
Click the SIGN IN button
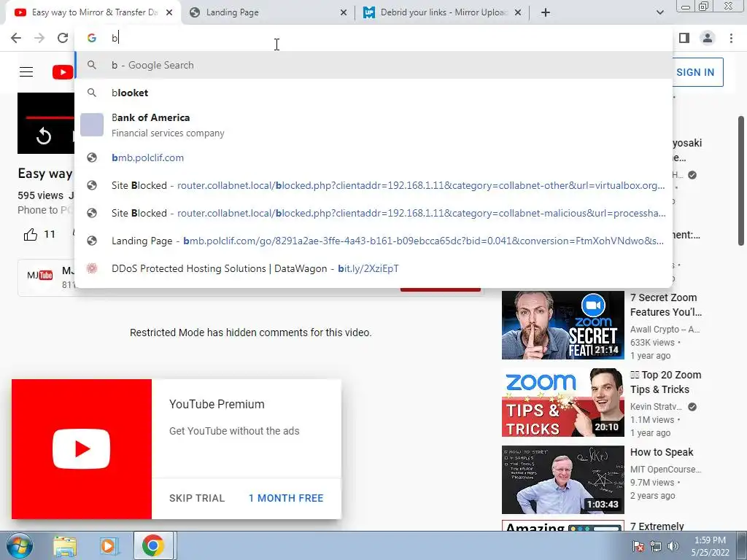coord(695,72)
